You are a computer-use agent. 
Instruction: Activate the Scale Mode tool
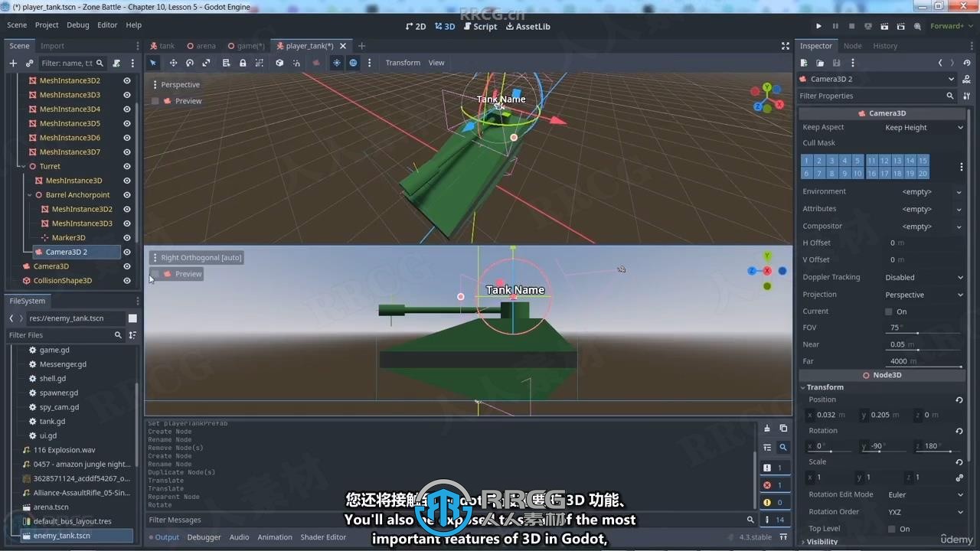[x=206, y=63]
